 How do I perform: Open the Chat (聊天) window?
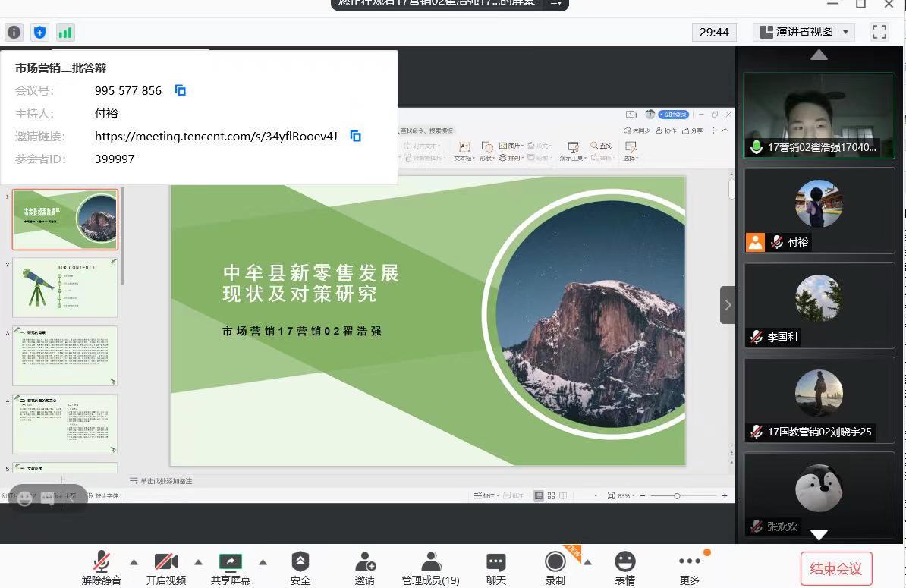(x=496, y=568)
